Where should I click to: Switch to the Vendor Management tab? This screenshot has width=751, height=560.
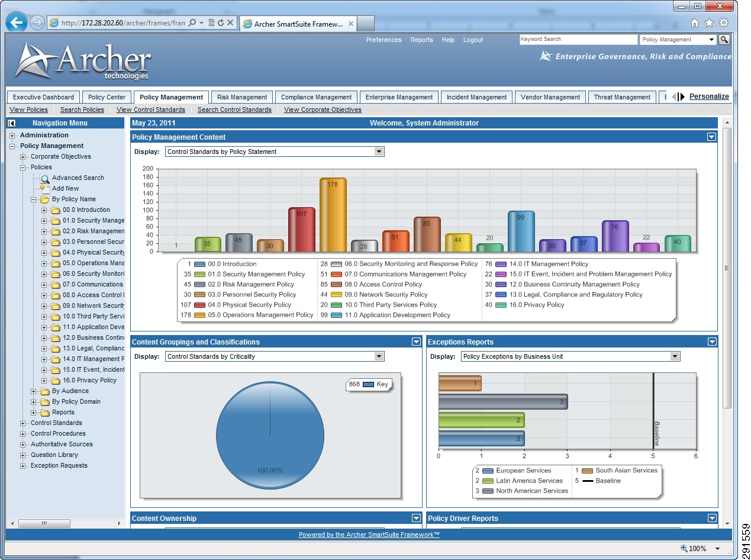(550, 97)
